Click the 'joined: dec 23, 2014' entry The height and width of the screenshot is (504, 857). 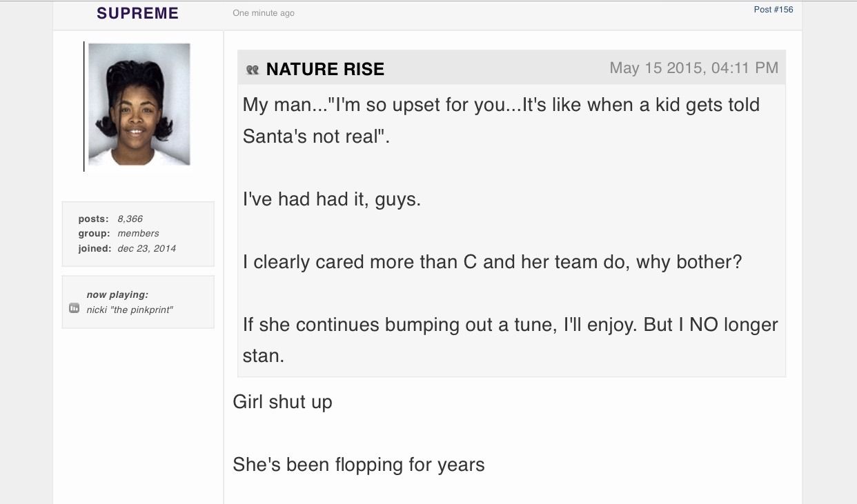point(127,248)
